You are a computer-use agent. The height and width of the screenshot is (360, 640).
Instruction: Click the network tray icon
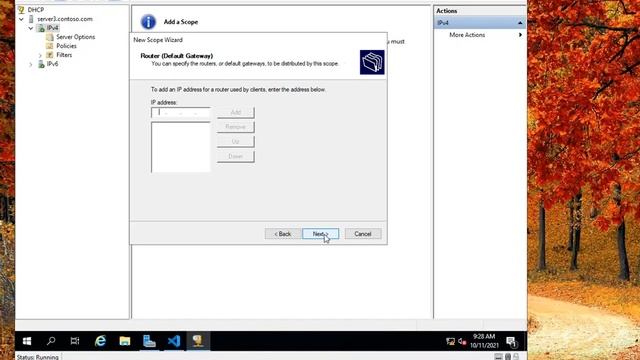coord(450,341)
